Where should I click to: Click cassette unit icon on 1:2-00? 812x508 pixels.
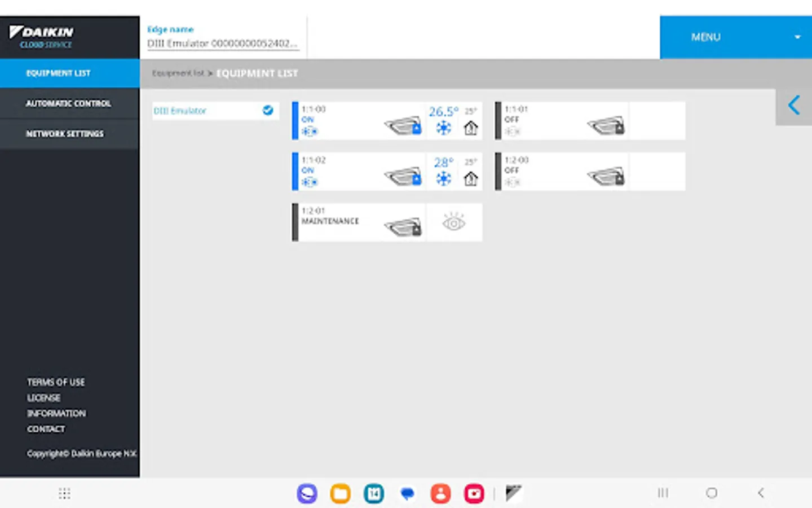point(606,176)
